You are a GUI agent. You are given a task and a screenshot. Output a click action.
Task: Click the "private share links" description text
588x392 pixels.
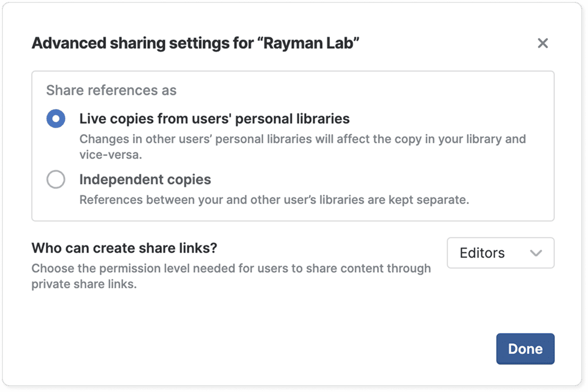(83, 284)
